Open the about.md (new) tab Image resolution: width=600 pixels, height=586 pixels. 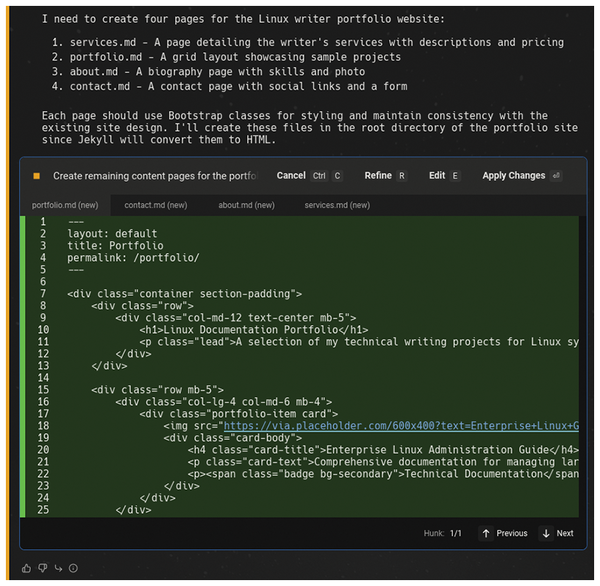(246, 205)
